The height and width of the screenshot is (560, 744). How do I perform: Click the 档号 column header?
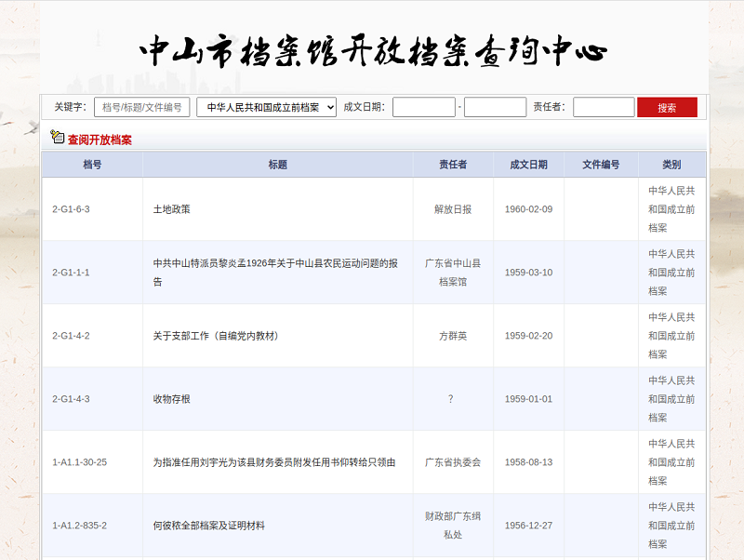point(92,165)
